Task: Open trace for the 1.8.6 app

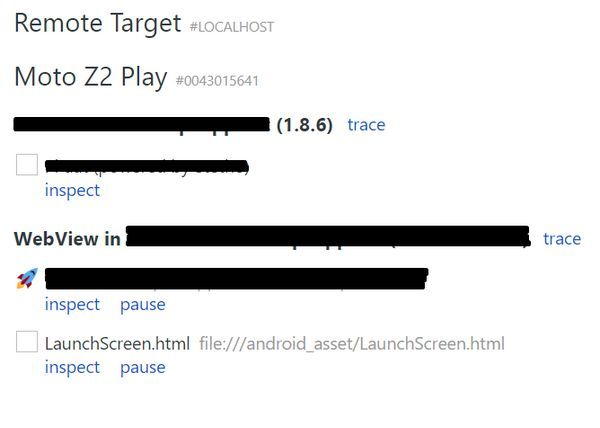Action: click(366, 125)
